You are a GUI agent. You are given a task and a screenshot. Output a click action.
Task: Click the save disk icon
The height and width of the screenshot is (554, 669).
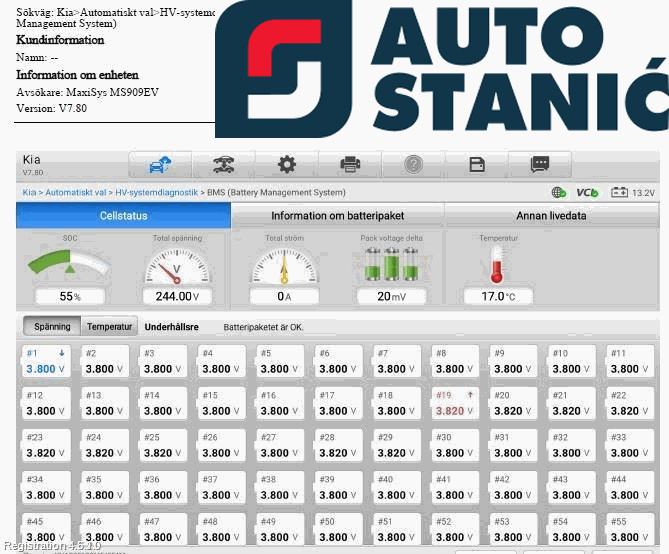coord(477,164)
